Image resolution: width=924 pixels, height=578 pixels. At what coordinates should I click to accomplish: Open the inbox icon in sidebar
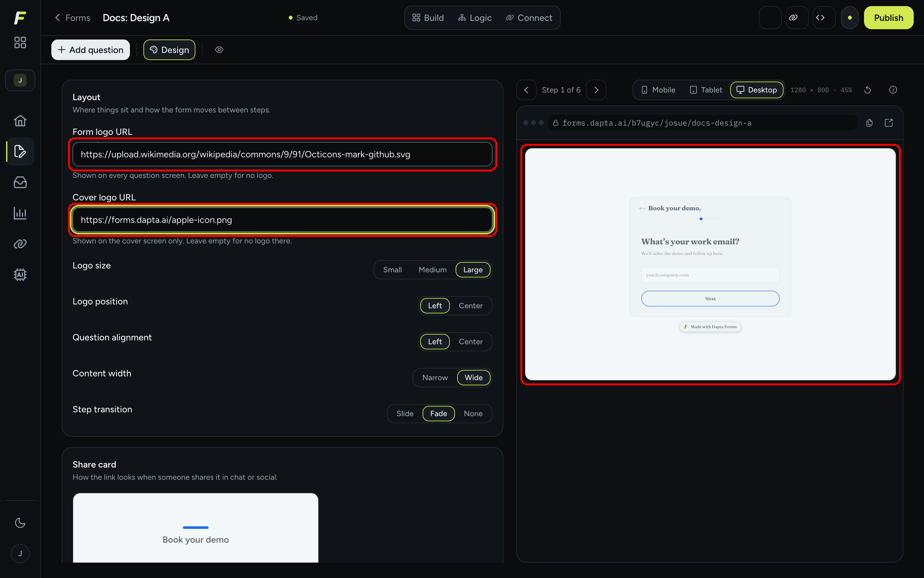click(20, 182)
